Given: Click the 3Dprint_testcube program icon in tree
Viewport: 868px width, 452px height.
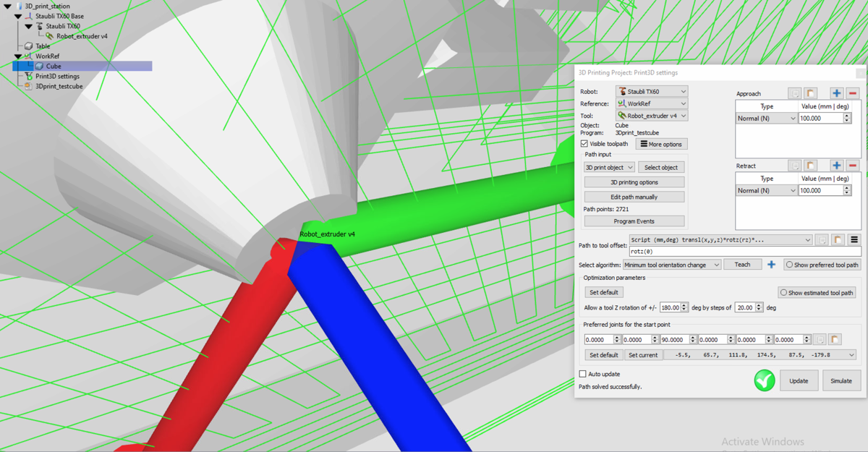Looking at the screenshot, I should point(29,86).
